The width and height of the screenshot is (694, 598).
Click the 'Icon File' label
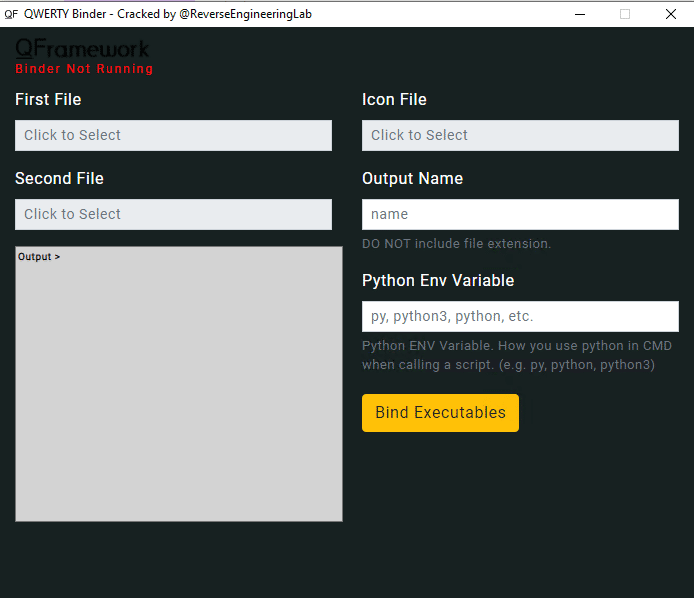point(394,100)
